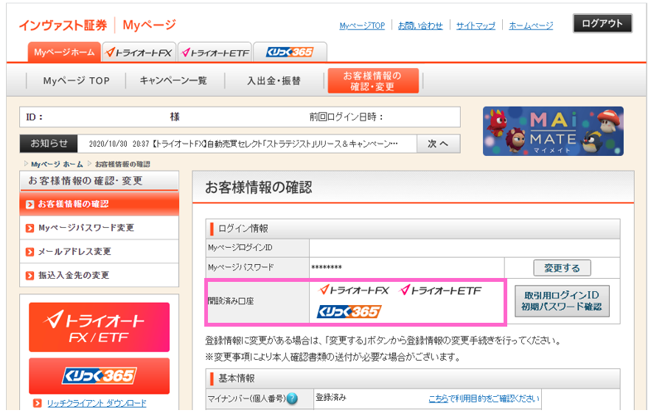Viewport: 655px width, 415px height.
Task: Click the MyページTOP header link
Action: pyautogui.click(x=362, y=26)
